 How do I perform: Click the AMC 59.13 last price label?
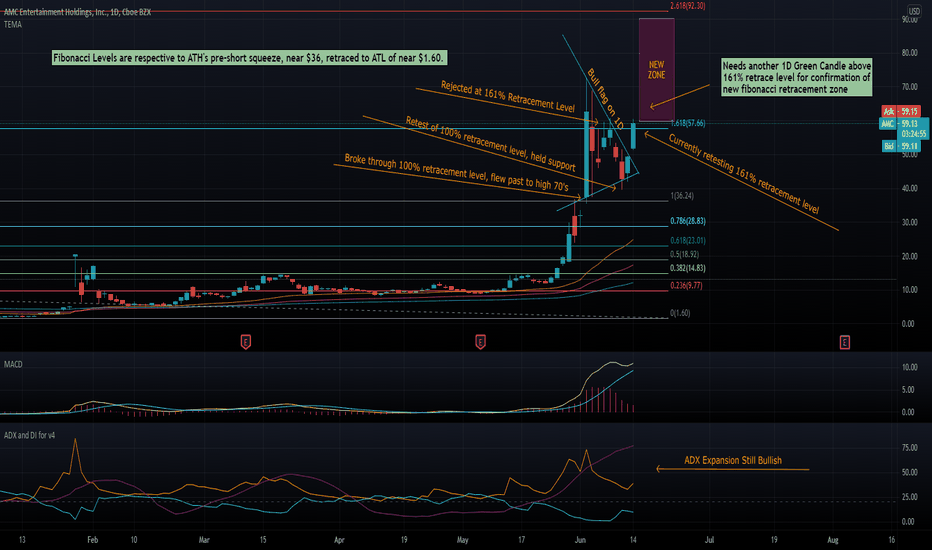tap(900, 124)
